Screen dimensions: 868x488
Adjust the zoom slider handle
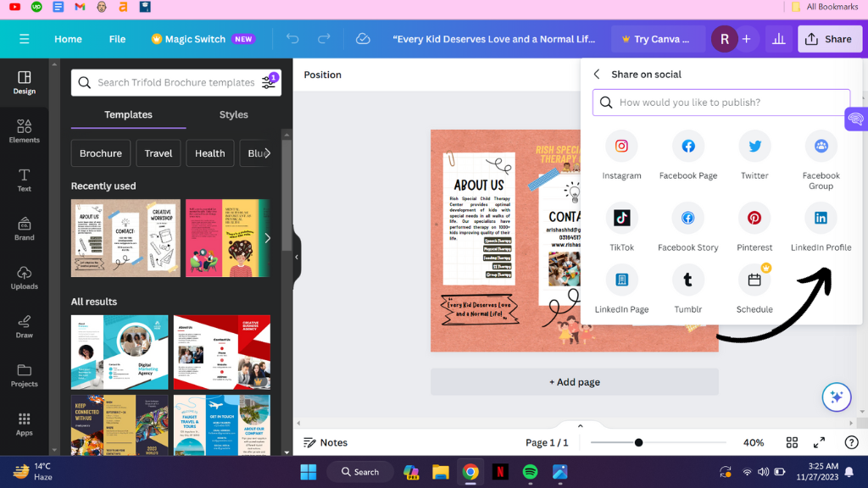(x=638, y=442)
